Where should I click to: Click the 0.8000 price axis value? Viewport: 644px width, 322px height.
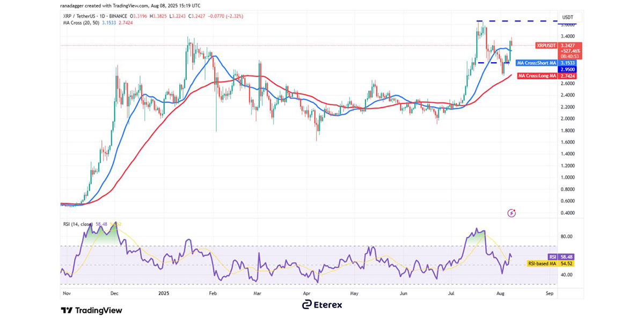(x=567, y=189)
